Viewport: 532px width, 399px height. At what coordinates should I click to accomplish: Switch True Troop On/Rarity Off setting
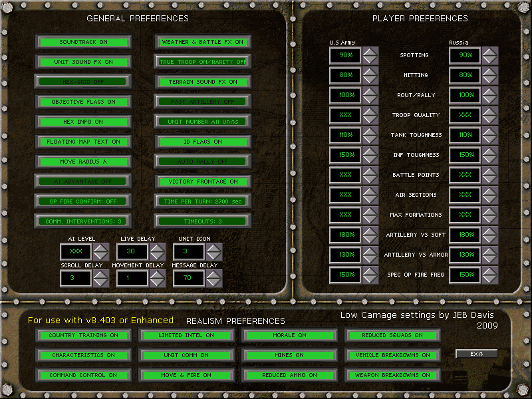203,62
